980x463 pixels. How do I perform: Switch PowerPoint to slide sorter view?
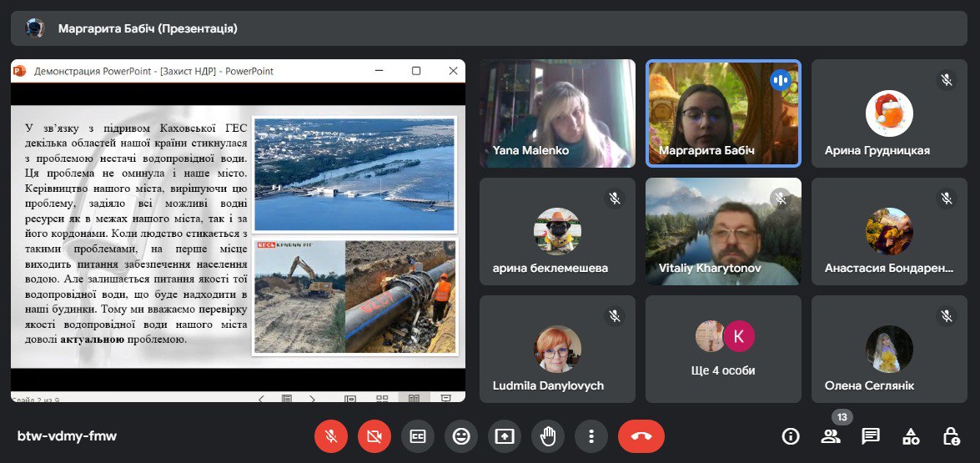[x=382, y=399]
